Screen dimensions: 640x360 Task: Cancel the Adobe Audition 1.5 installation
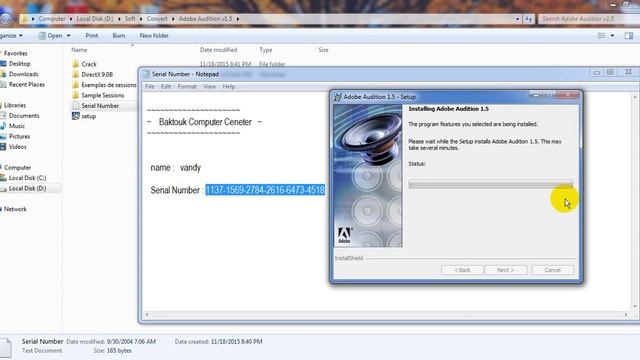(552, 270)
